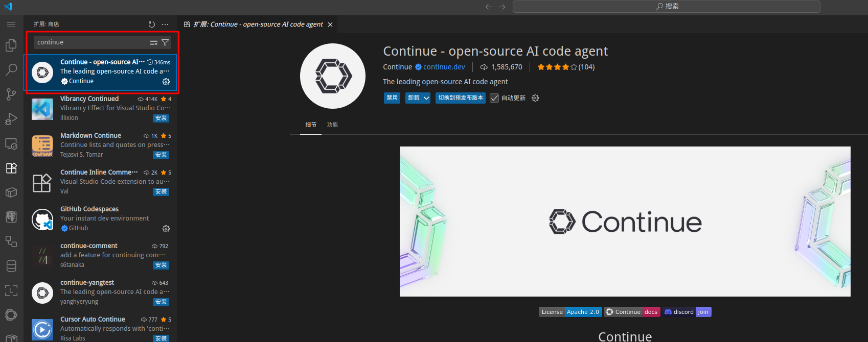Toggle the hamburger application menu

click(11, 25)
